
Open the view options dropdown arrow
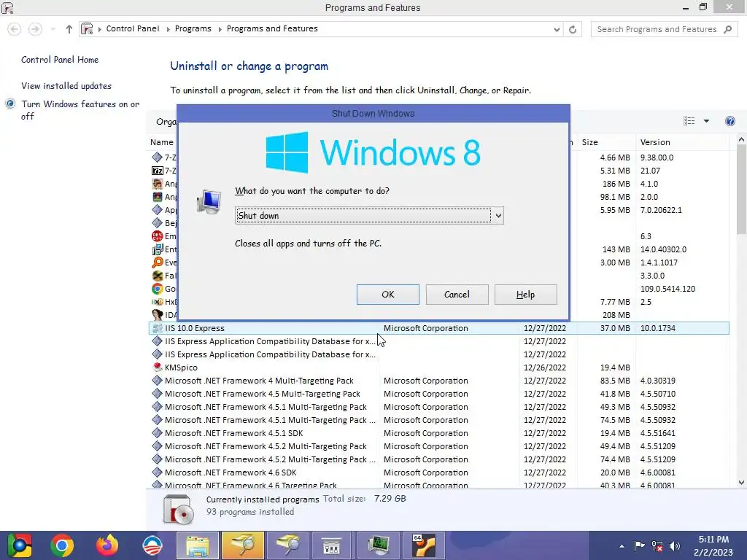tap(706, 121)
